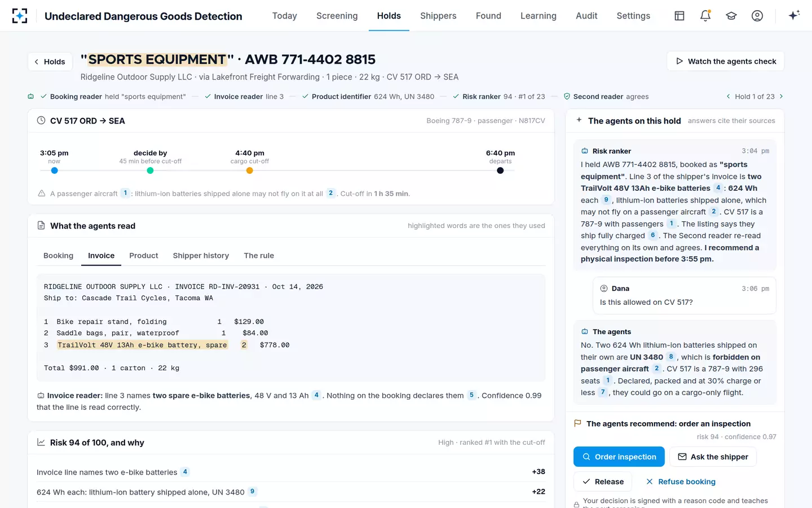Viewport: 812px width, 508px height.
Task: Click the highlighted TrailVolt battery invoice line
Action: click(142, 345)
